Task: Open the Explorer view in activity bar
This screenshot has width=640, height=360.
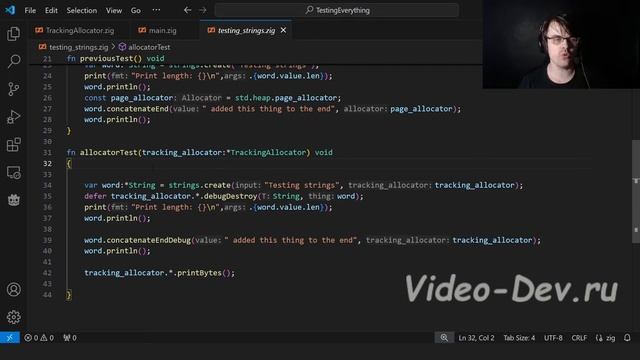Action: (13, 33)
